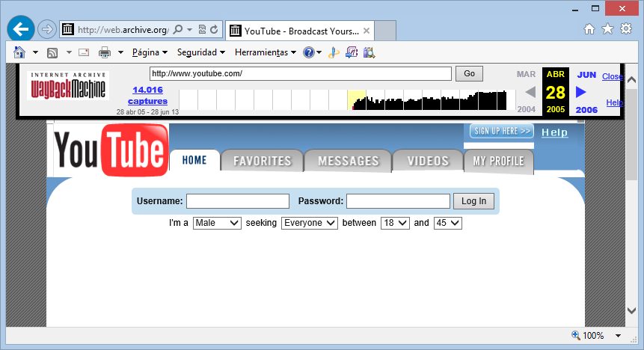Image resolution: width=644 pixels, height=350 pixels.
Task: Expand the feeds dropdown arrow
Action: pyautogui.click(x=69, y=52)
